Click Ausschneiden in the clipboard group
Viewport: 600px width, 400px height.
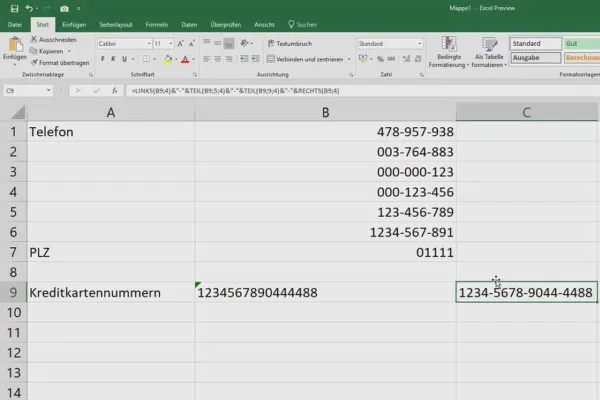click(53, 39)
